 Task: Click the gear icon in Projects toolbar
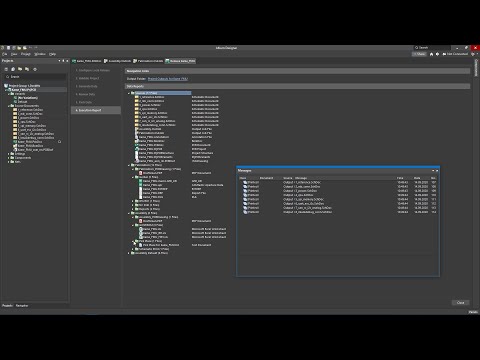[x=35, y=69]
